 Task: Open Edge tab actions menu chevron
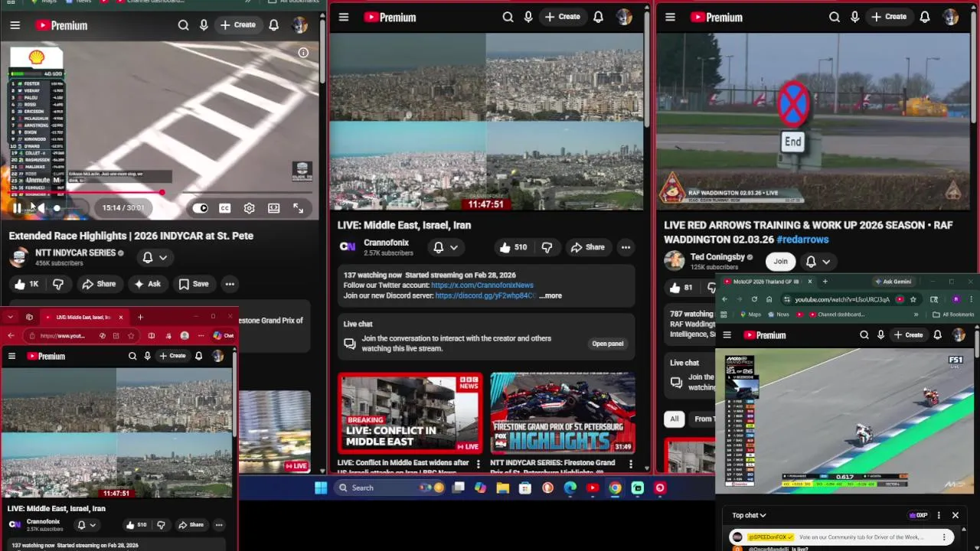click(x=11, y=317)
